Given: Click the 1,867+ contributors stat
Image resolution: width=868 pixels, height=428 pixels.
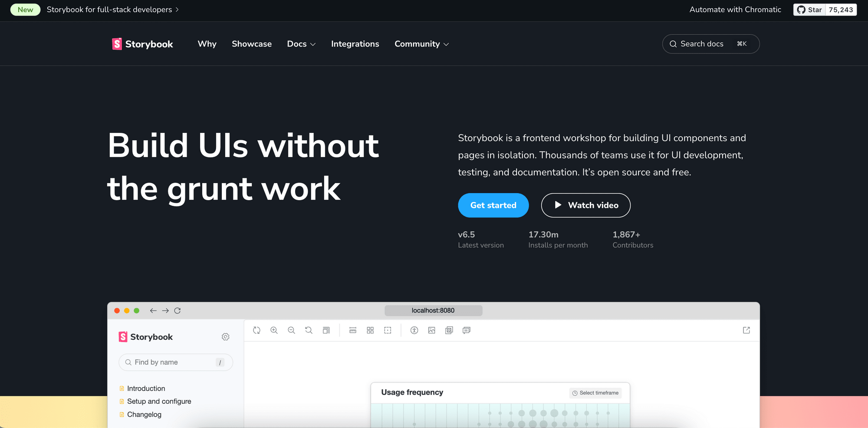Looking at the screenshot, I should tap(633, 240).
